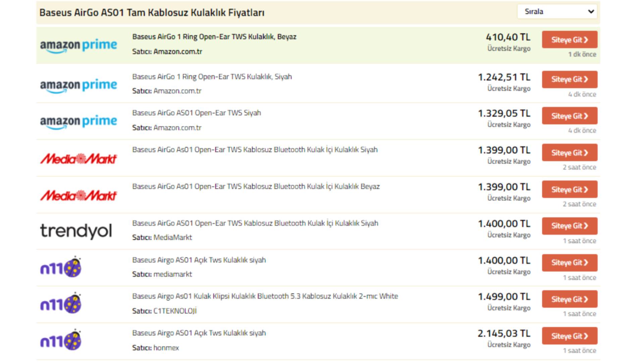The image size is (644, 362).
Task: Open the Sırala sort dropdown
Action: (557, 12)
